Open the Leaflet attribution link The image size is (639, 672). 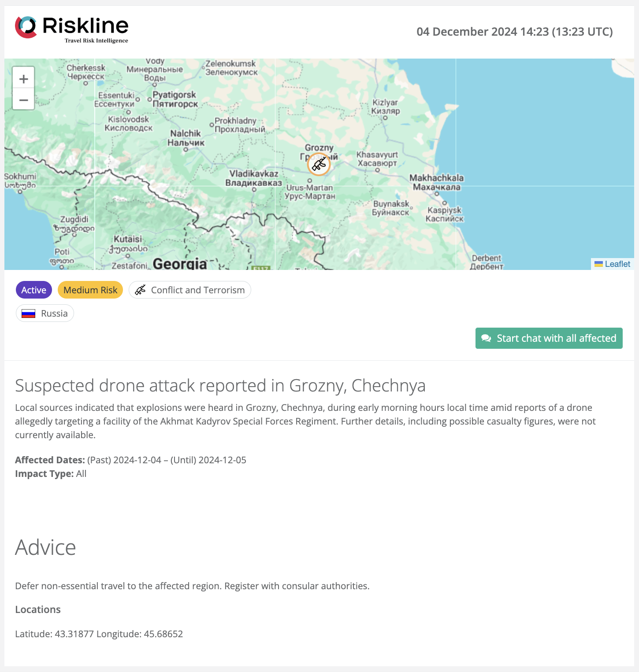(617, 264)
